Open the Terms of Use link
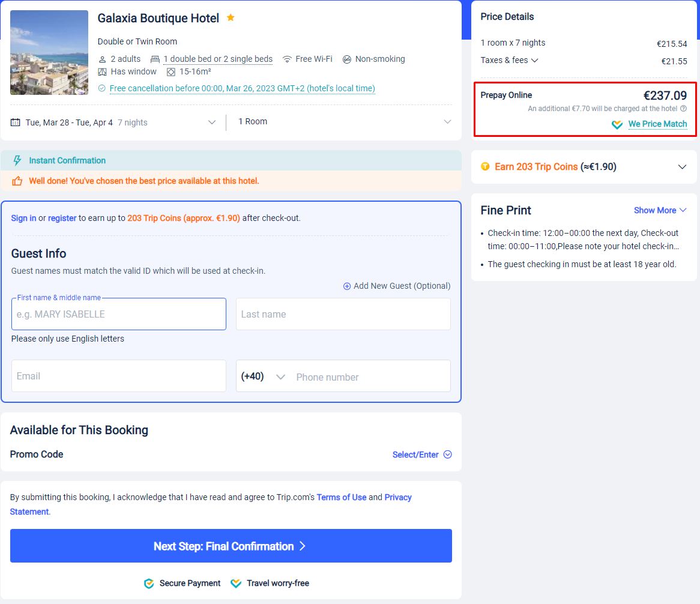700x604 pixels. coord(341,497)
